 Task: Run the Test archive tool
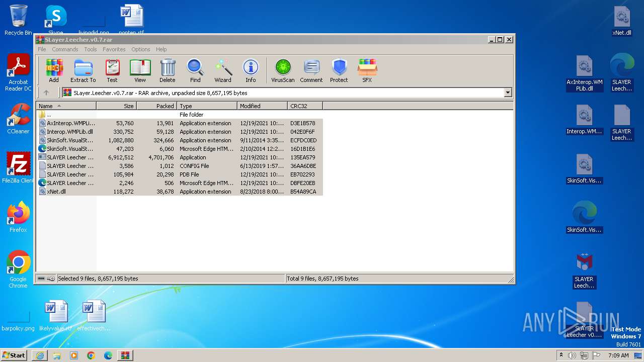pos(112,70)
